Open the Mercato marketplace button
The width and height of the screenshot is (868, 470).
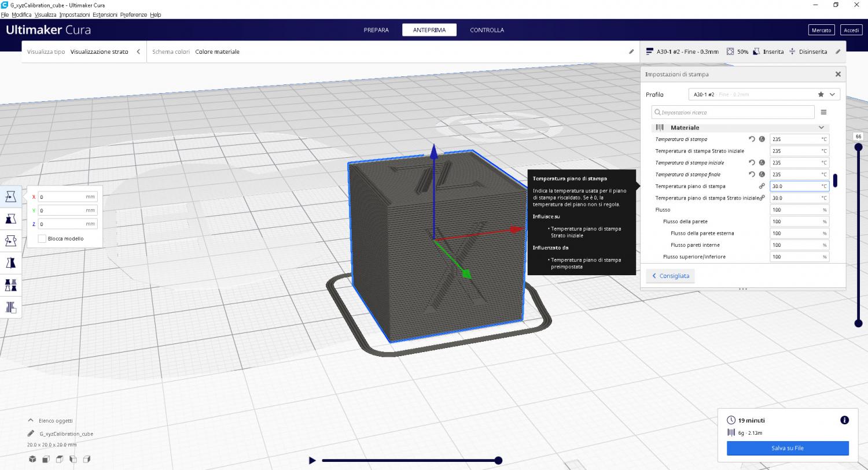821,30
